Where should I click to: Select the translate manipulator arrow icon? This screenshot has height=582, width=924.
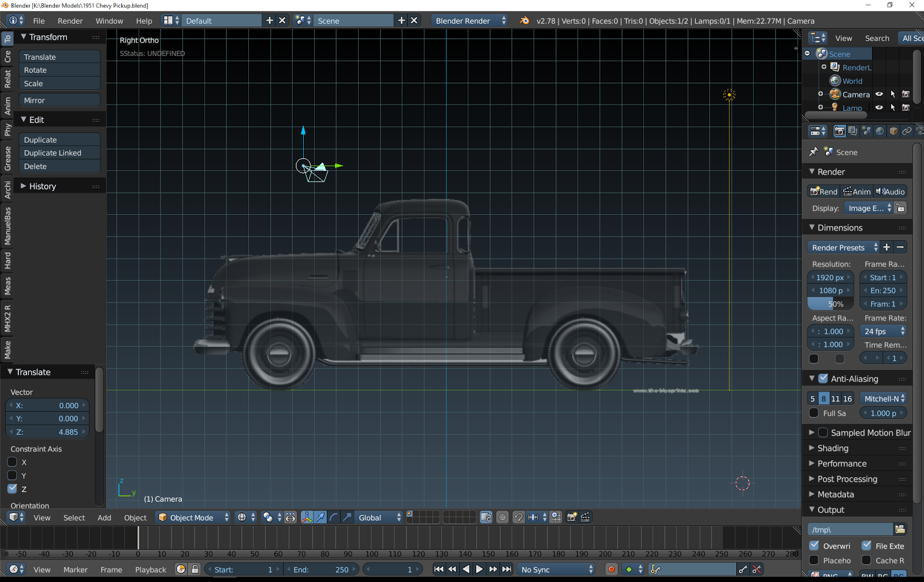click(x=321, y=517)
